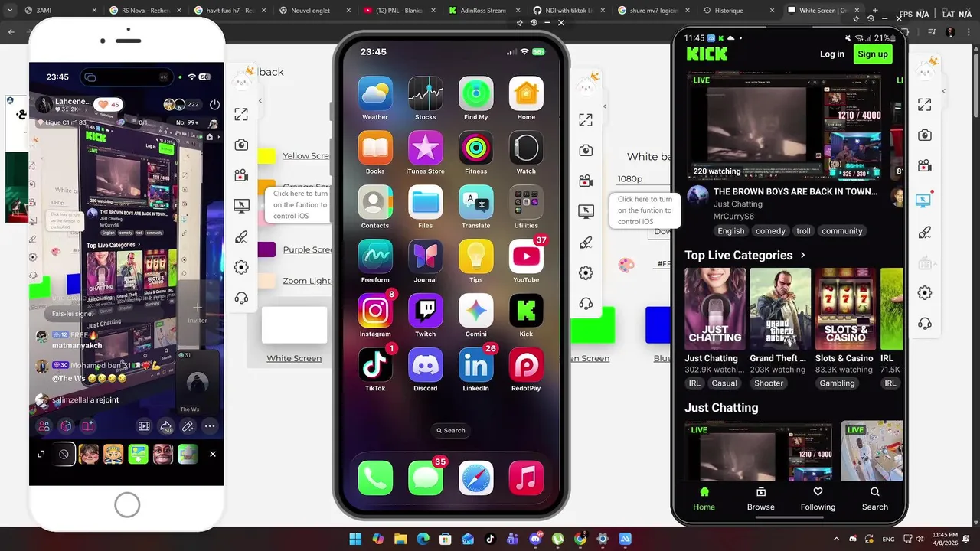
Task: Tap the Gambling tag under Slots & Casino
Action: (x=837, y=383)
